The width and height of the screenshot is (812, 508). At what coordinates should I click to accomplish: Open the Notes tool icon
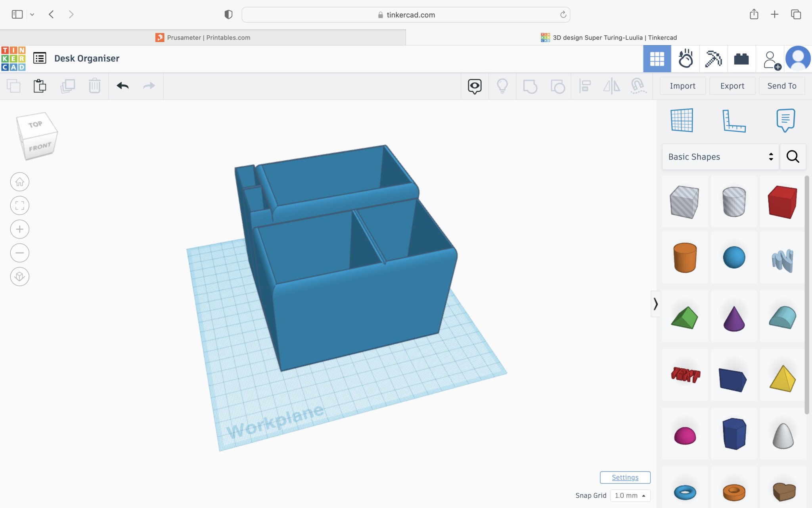click(x=785, y=120)
